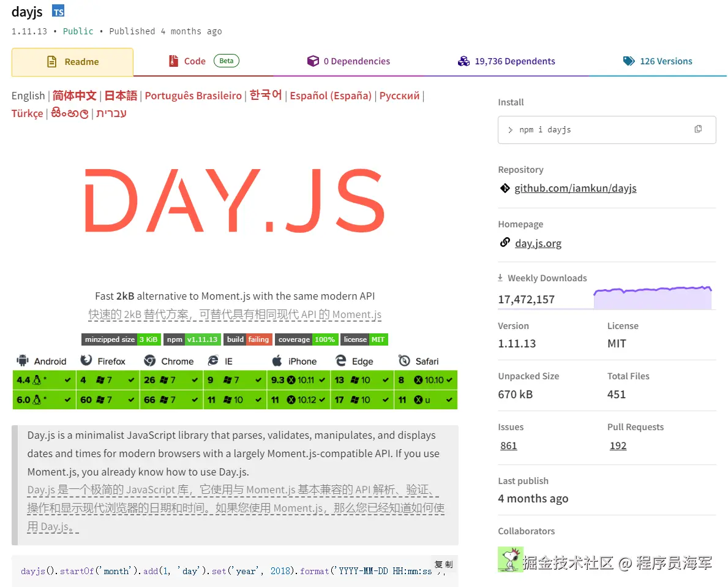Click the iPhone Apple icon
Viewport: 728px width, 587px height.
(277, 361)
